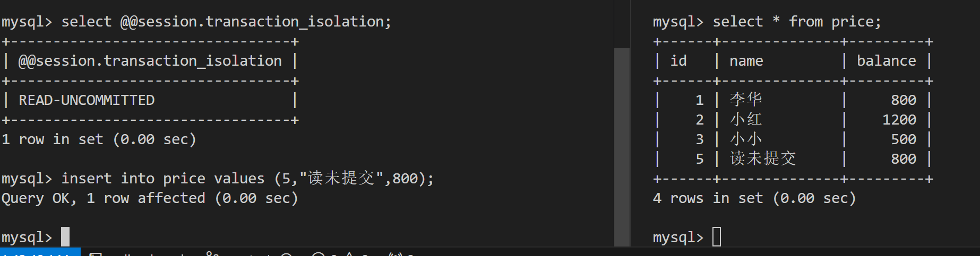The height and width of the screenshot is (256, 980).
Task: Click the row named 读未提交 in the table
Action: click(794, 158)
